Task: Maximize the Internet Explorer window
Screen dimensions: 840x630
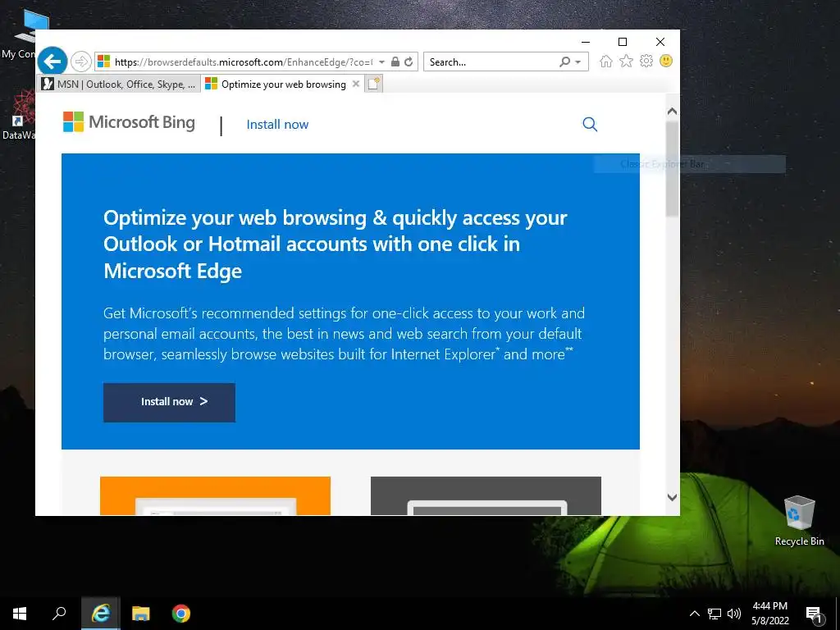Action: [x=623, y=42]
